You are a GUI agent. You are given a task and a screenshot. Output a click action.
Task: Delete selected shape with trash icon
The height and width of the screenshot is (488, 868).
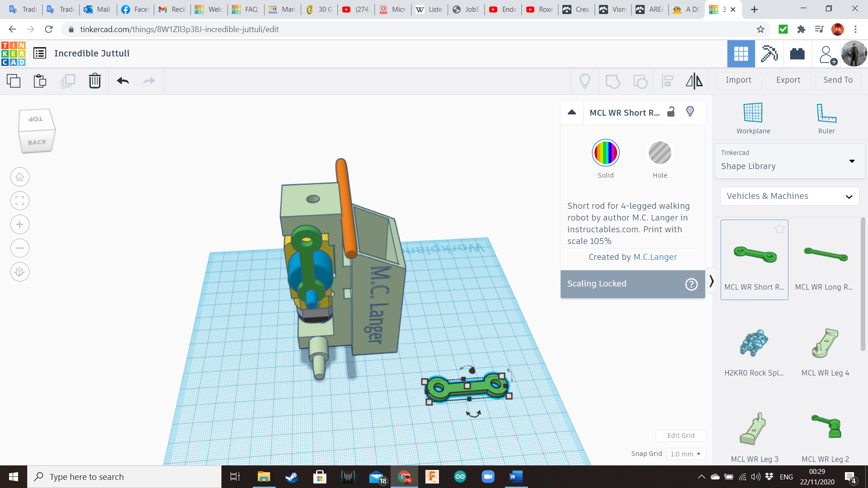click(x=94, y=81)
